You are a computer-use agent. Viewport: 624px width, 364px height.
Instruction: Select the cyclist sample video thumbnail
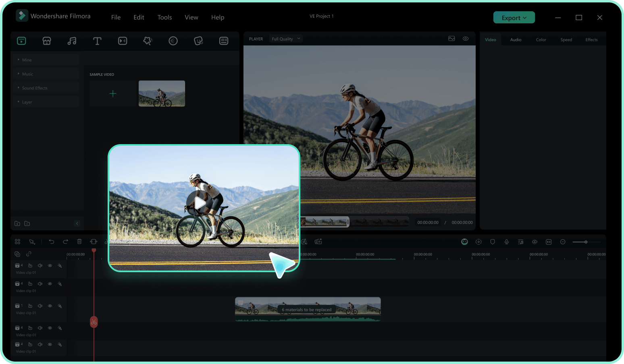click(x=162, y=93)
